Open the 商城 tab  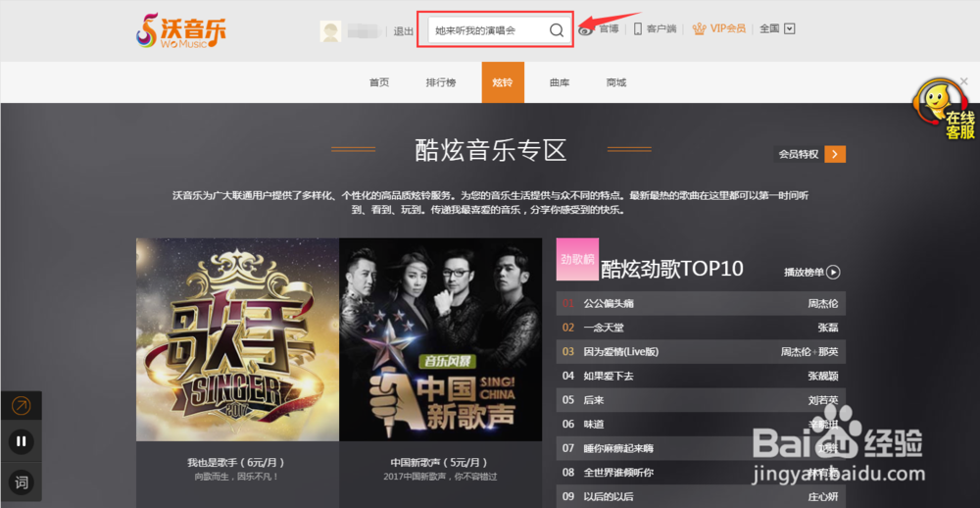615,82
